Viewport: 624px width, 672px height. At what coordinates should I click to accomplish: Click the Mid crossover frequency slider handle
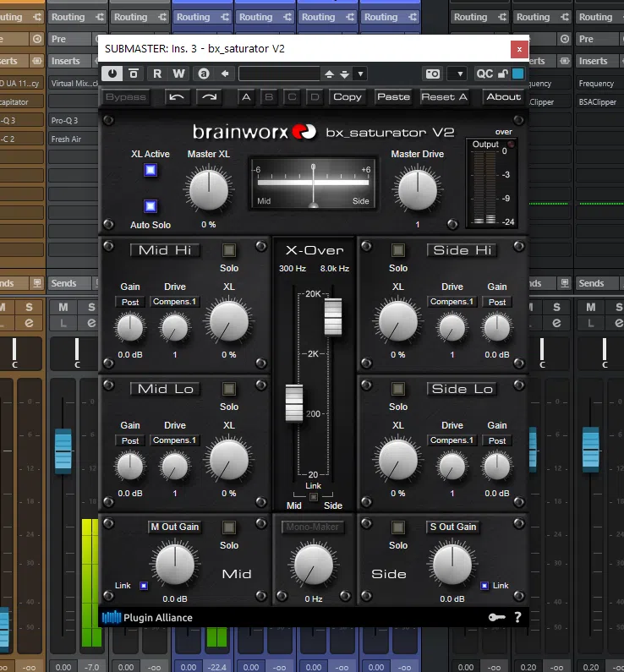tap(293, 402)
